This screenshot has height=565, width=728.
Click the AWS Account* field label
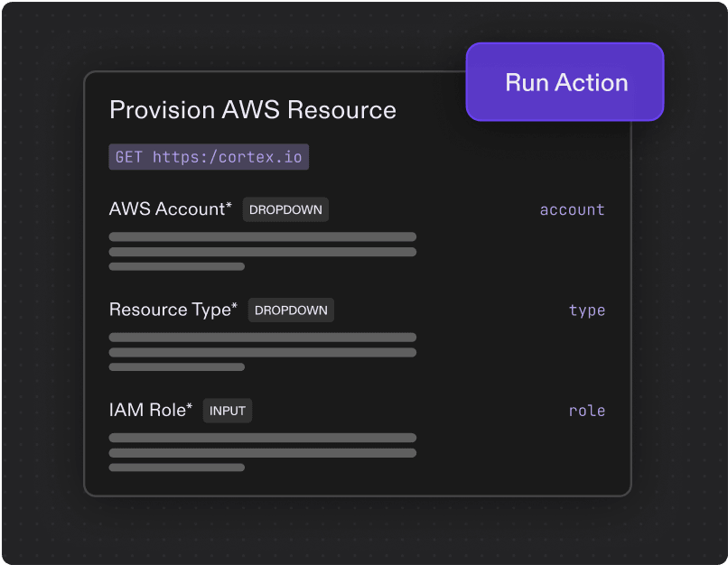[171, 209]
